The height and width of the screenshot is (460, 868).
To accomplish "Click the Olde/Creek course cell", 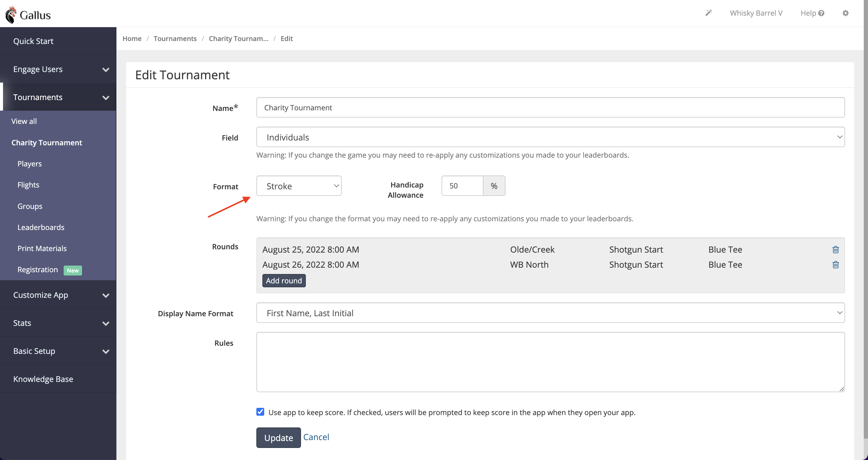I will (x=532, y=250).
